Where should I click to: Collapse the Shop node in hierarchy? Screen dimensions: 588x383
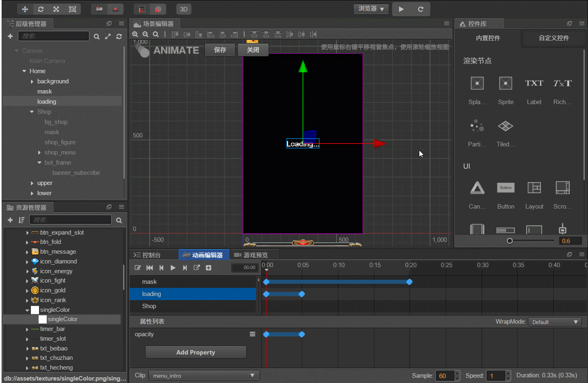tap(32, 112)
